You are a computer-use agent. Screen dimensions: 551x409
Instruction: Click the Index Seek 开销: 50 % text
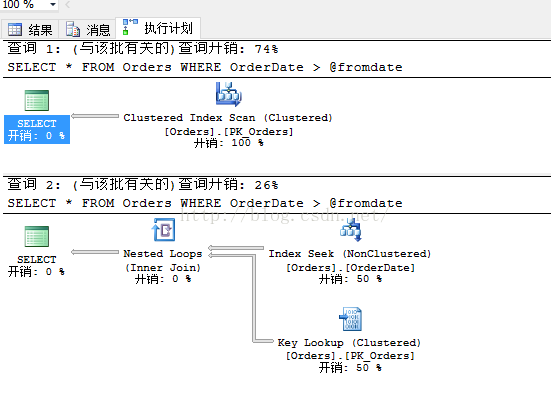click(350, 279)
